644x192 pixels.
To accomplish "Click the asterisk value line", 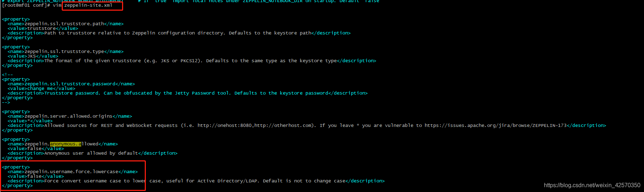I will [30, 121].
